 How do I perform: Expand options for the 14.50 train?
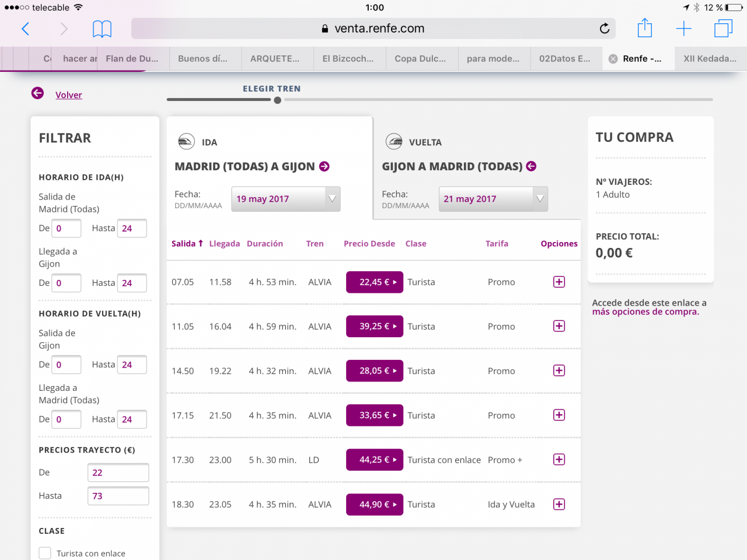(559, 370)
